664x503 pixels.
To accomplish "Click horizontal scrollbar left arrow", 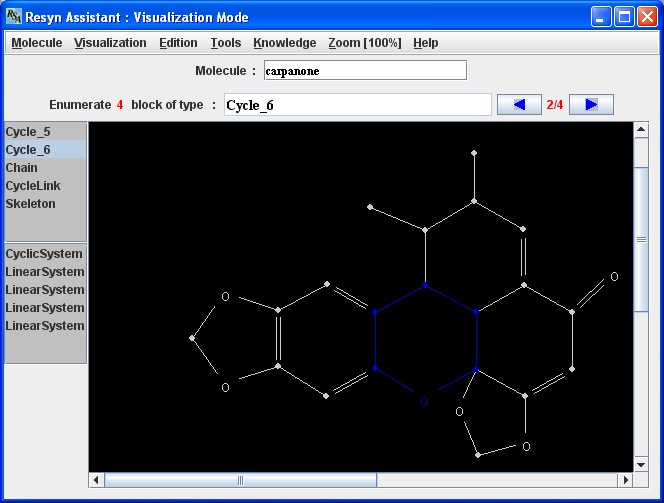I will tap(96, 480).
